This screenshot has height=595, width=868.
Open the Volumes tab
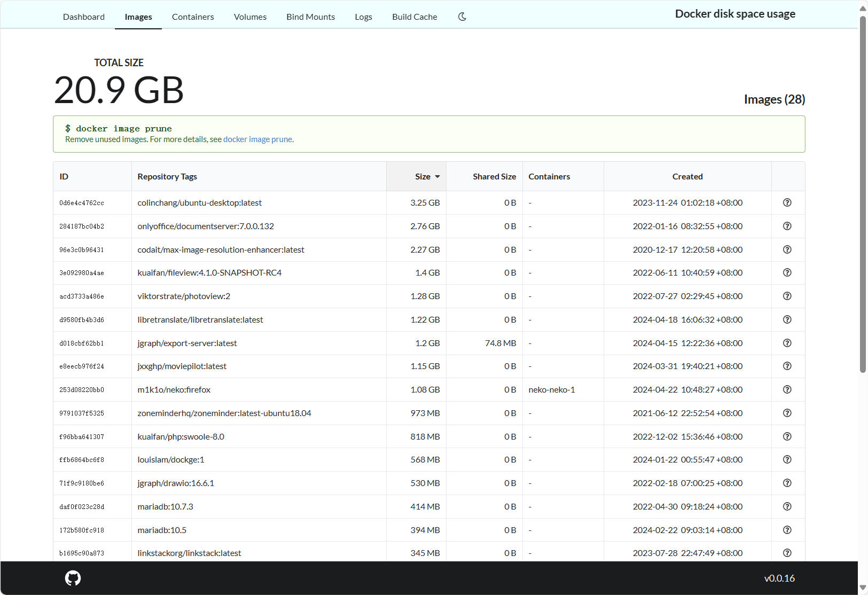250,17
